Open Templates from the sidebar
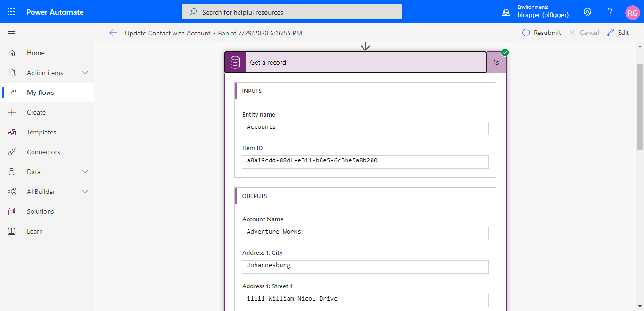 point(41,132)
